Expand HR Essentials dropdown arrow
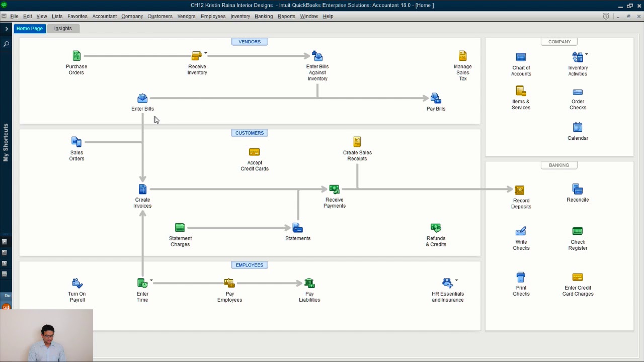The width and height of the screenshot is (644, 362). [x=456, y=281]
